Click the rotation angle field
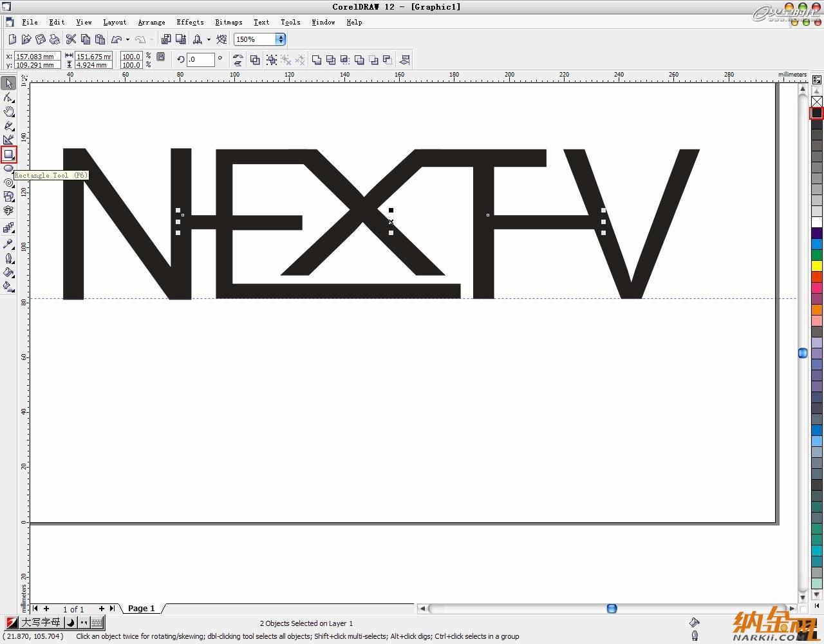This screenshot has height=644, width=824. (200, 59)
